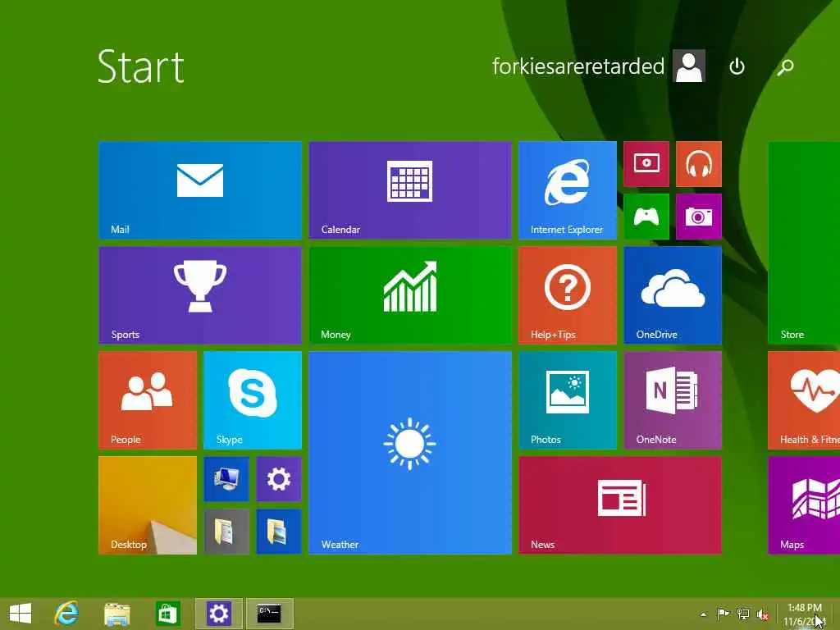Screen dimensions: 840x630
Task: Switch to Command Prompt on taskbar
Action: 269,614
